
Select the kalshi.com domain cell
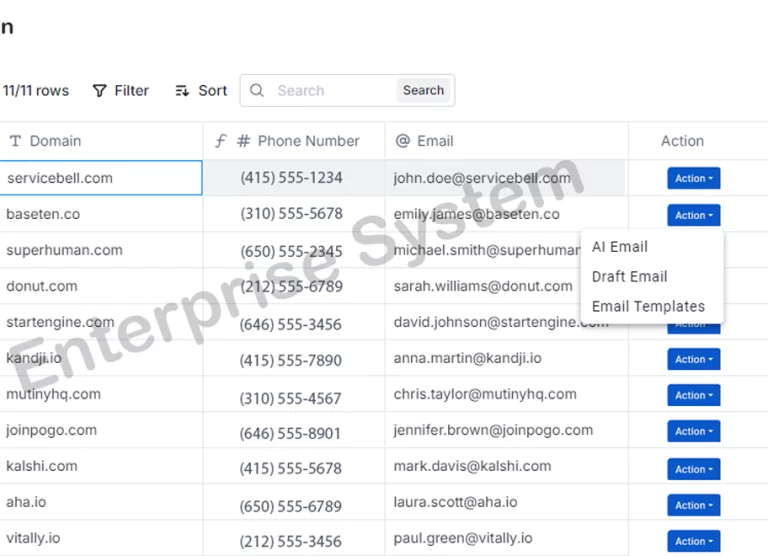tap(101, 466)
